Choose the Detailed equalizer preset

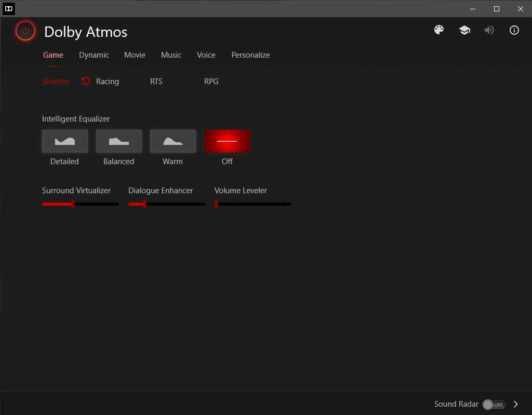click(65, 141)
